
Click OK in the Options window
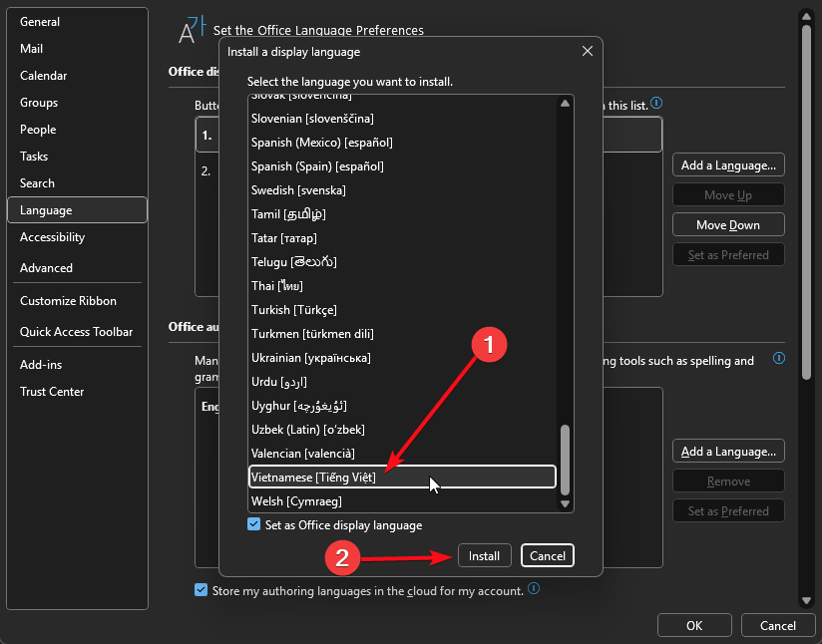click(x=694, y=625)
